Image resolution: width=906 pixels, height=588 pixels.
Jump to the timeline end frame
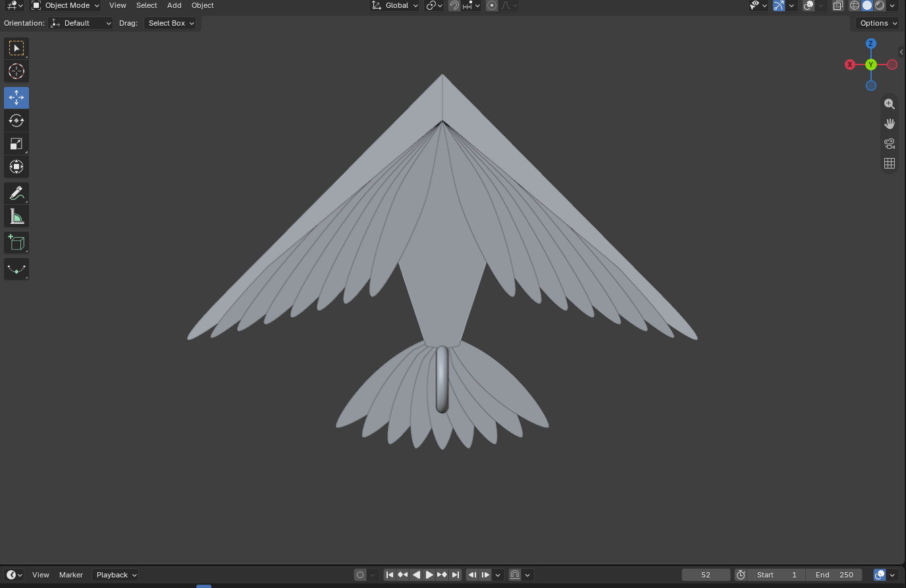455,575
